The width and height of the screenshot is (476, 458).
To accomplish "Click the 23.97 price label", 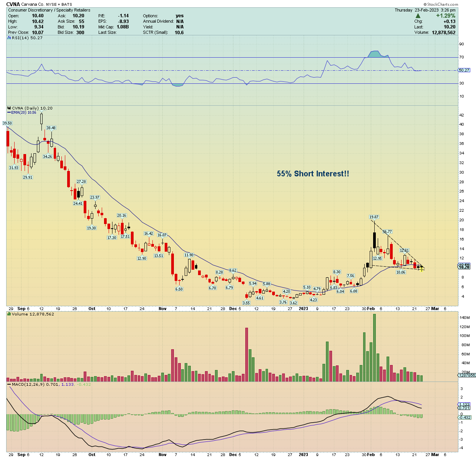I will (x=95, y=197).
